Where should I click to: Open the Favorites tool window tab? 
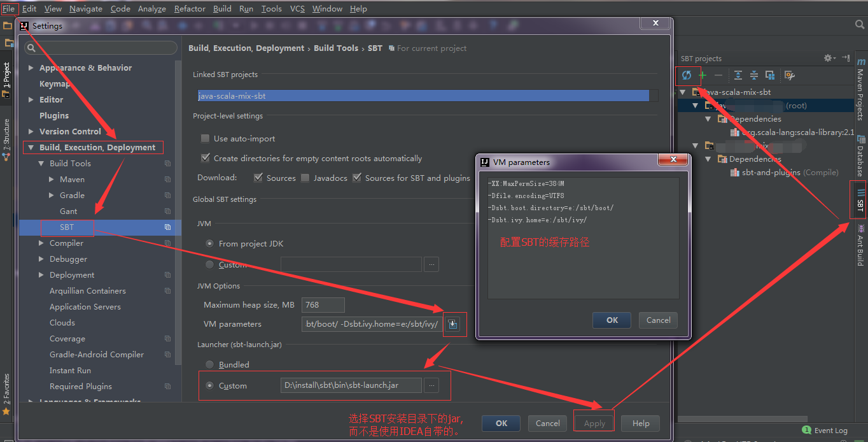point(6,394)
